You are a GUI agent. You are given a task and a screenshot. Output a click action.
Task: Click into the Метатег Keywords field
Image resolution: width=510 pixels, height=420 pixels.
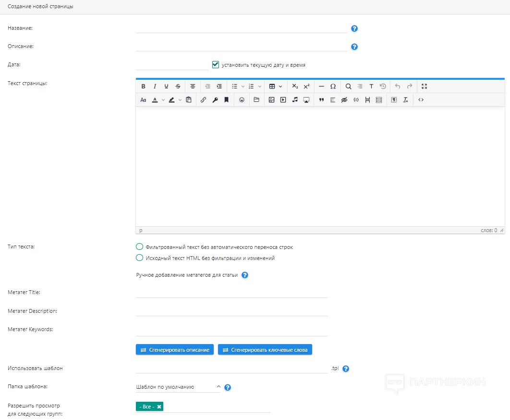click(x=231, y=330)
